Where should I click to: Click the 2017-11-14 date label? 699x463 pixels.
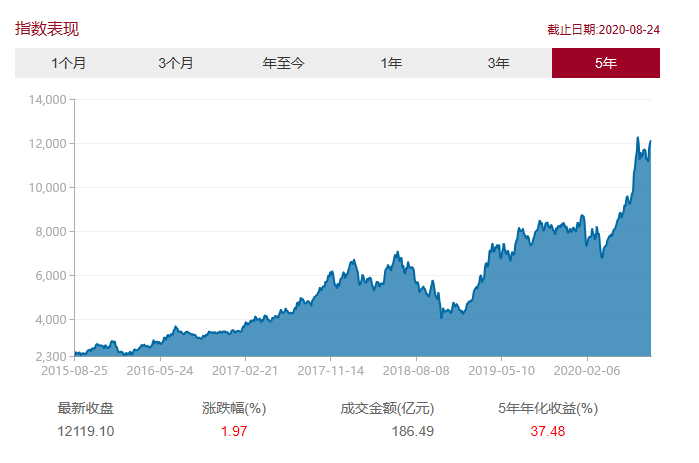click(x=331, y=371)
